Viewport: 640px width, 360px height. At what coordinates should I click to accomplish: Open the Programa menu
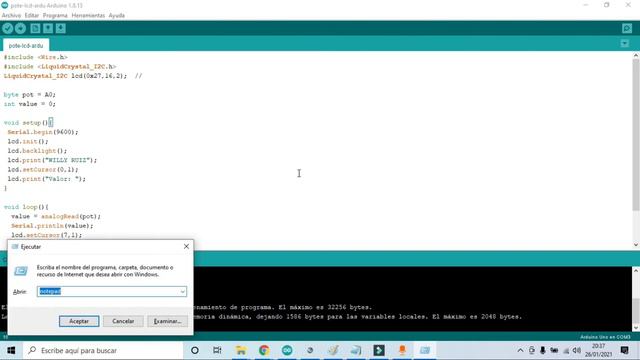(55, 16)
